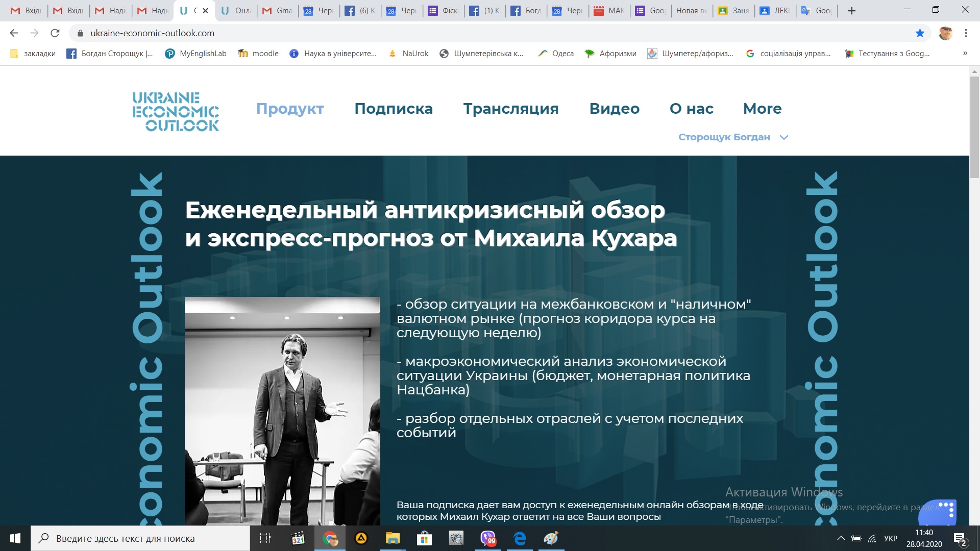This screenshot has height=551, width=980.
Task: Switch to the ЛЕКЦ tab
Action: click(775, 11)
